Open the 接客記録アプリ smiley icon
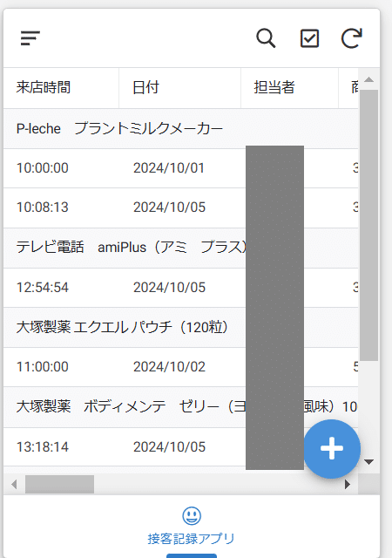This screenshot has height=558, width=392. click(192, 515)
